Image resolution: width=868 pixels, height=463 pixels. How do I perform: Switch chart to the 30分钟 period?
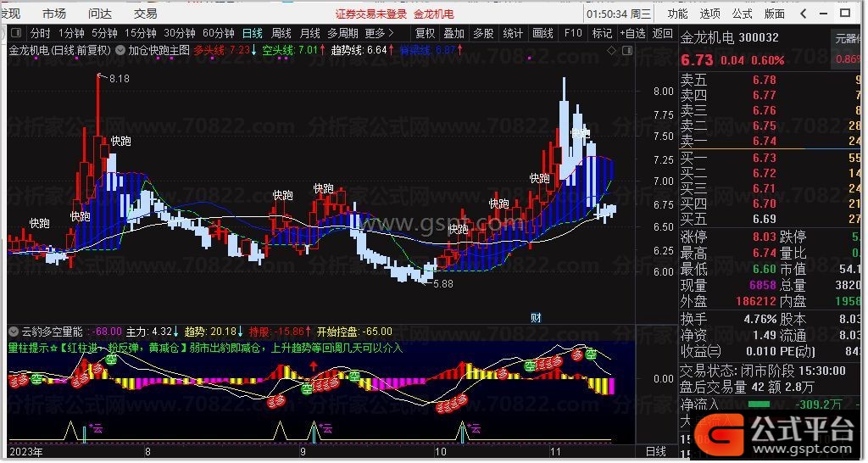point(180,33)
